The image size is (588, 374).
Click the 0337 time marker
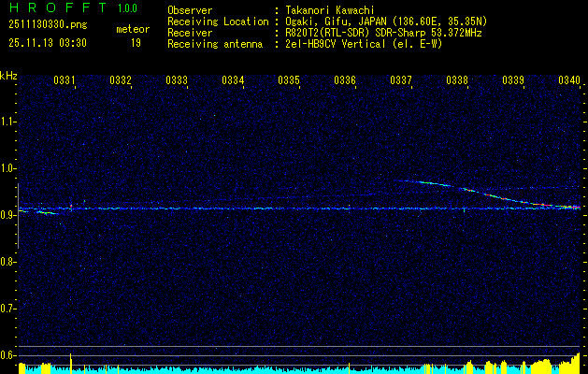click(401, 80)
